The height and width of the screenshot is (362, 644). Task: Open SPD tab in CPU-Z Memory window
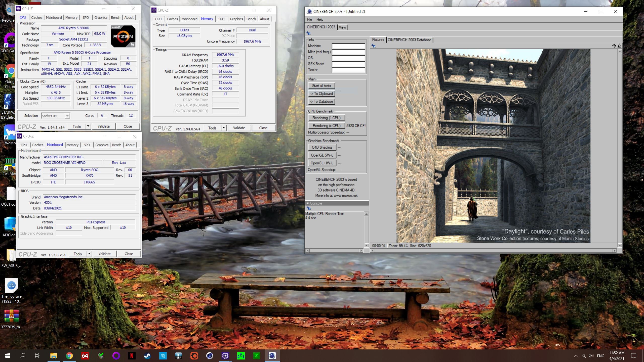pos(221,19)
